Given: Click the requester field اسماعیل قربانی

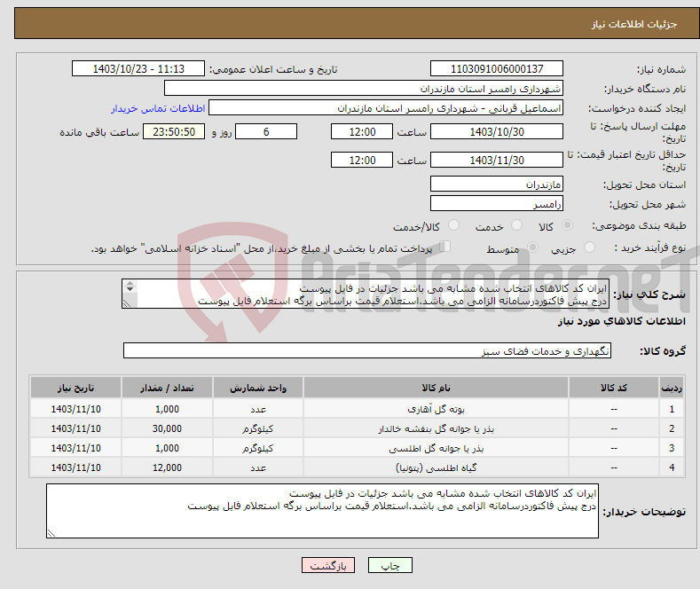Looking at the screenshot, I should [386, 107].
